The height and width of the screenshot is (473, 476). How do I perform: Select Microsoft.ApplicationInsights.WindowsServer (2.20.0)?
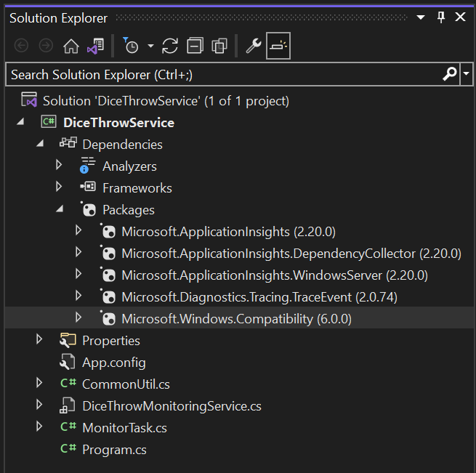[x=275, y=275]
